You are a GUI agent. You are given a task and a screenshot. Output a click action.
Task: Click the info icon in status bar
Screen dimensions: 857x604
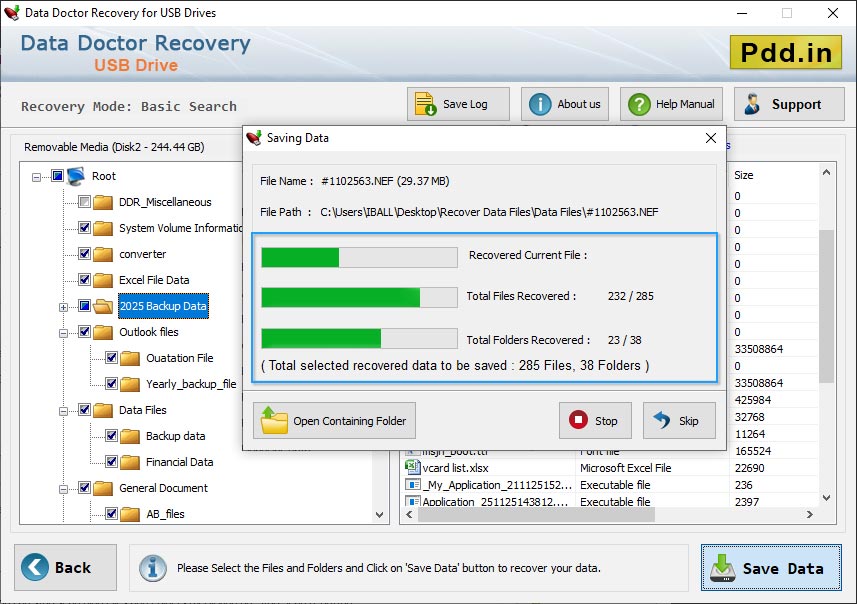152,568
